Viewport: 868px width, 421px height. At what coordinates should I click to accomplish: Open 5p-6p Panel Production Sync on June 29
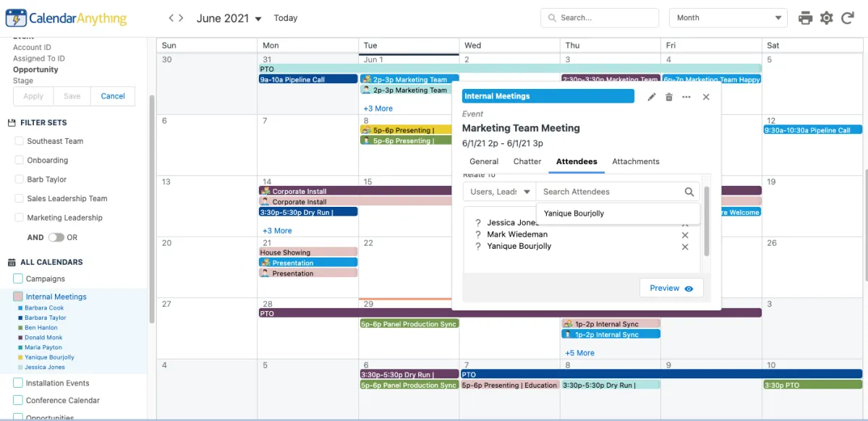pyautogui.click(x=409, y=324)
